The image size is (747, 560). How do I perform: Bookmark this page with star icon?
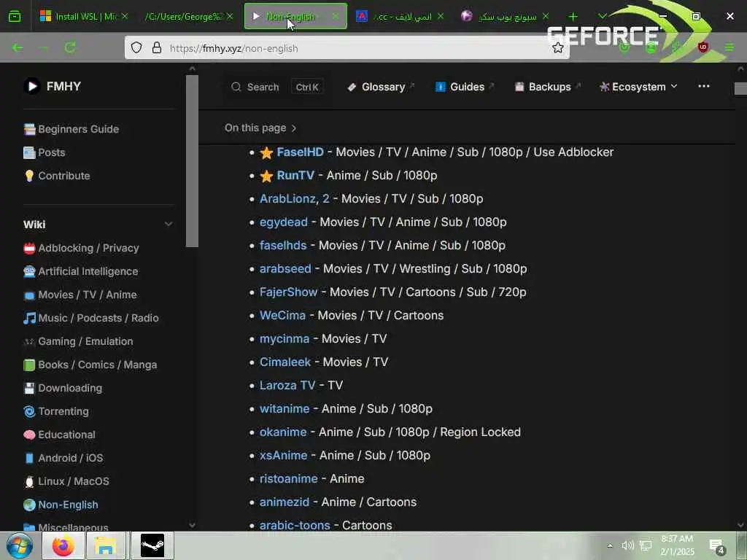pyautogui.click(x=558, y=47)
